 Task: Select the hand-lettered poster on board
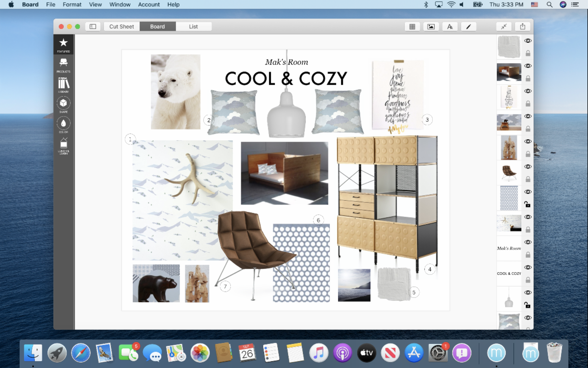(397, 96)
